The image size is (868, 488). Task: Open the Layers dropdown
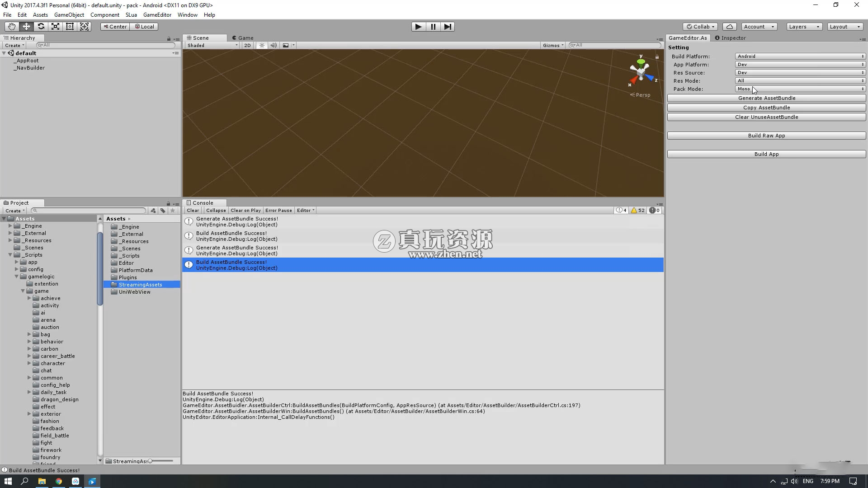804,27
